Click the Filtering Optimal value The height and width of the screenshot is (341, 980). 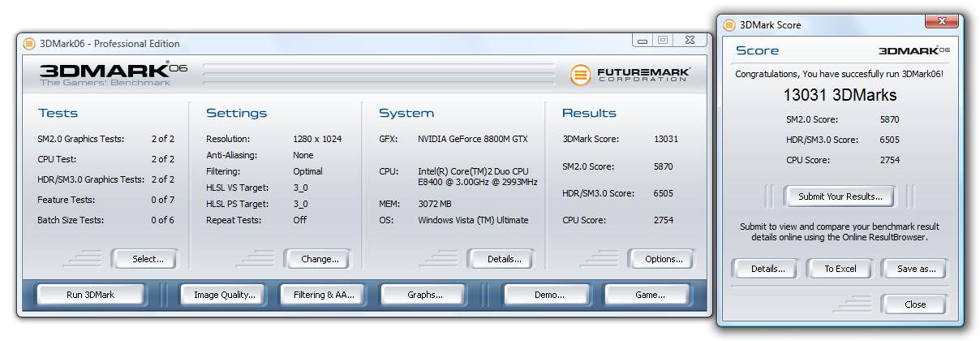[307, 171]
